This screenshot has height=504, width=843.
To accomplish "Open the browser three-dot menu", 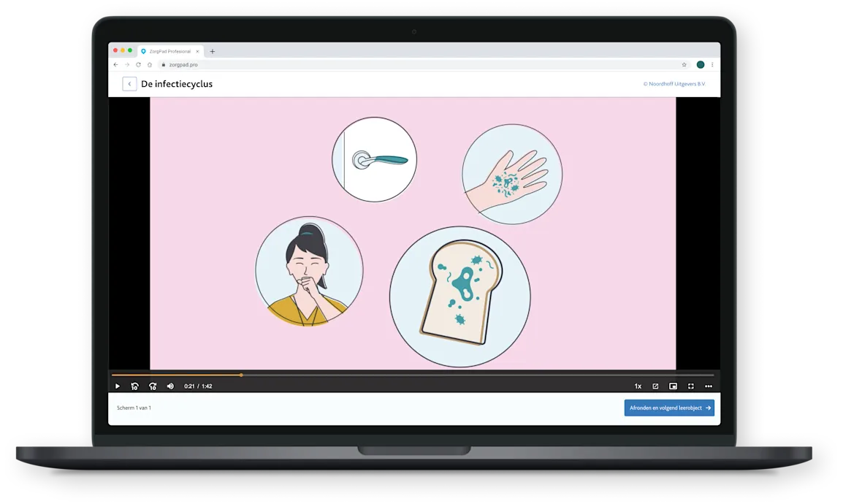I will click(x=712, y=64).
